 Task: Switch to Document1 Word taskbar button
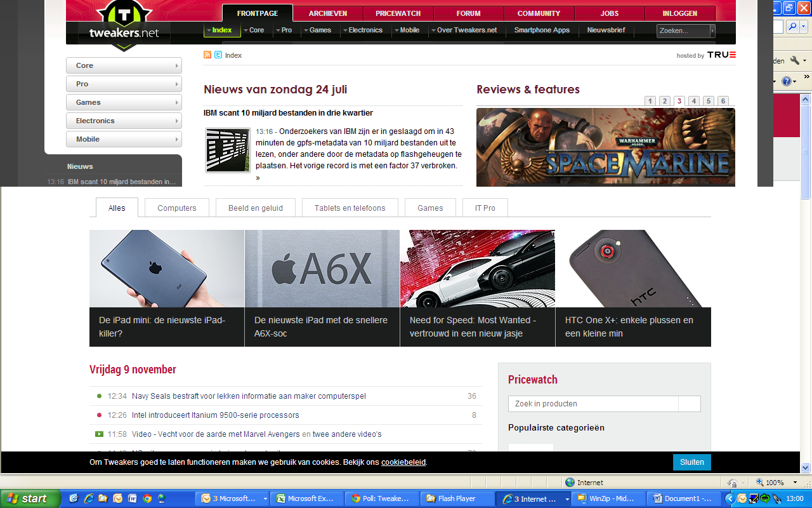[x=684, y=498]
